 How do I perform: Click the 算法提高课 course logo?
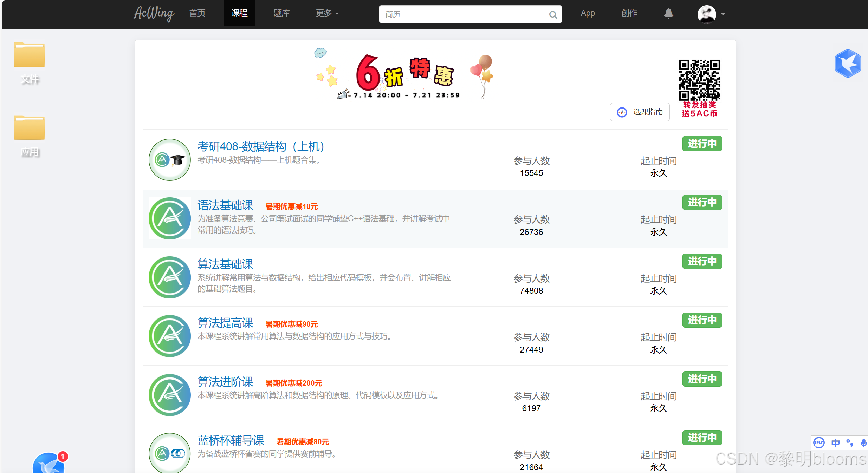pos(170,336)
